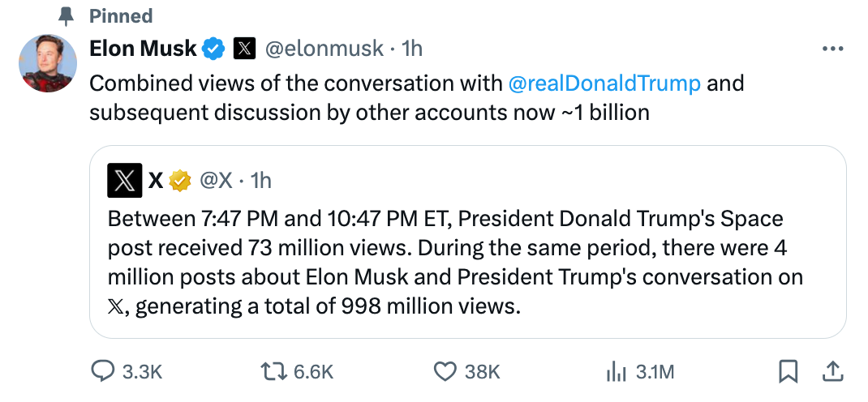Open the @X handle in quoted post
The height and width of the screenshot is (402, 868).
click(216, 180)
